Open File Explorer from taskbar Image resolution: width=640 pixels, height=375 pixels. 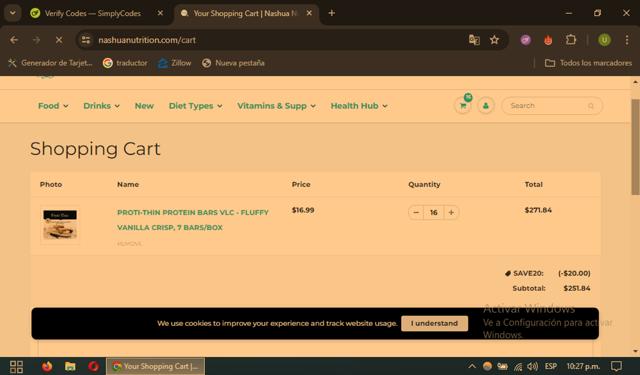pos(70,366)
